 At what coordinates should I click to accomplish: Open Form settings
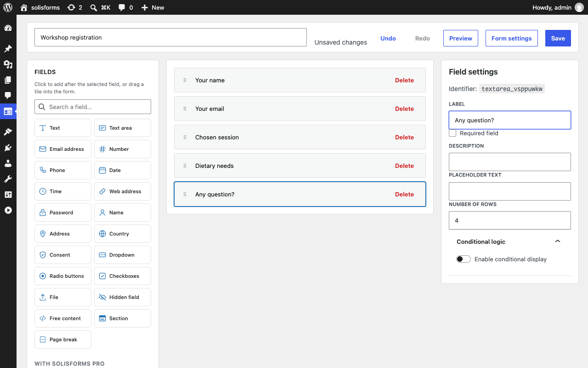(x=512, y=38)
